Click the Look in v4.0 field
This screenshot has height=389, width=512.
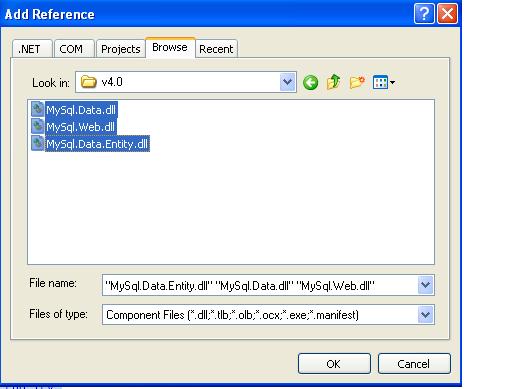click(x=186, y=82)
